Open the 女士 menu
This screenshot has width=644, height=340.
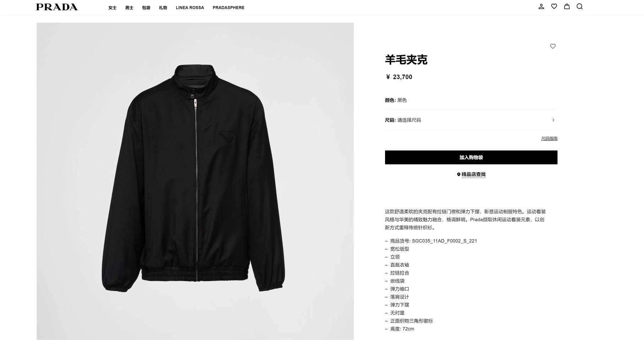click(x=112, y=7)
